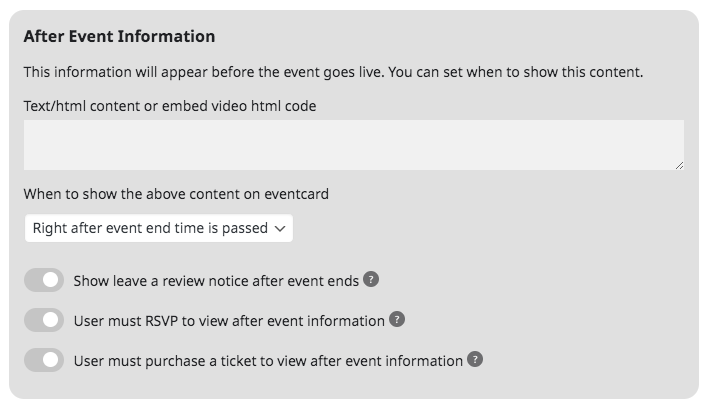Click the After Event Information heading
Viewport: 709px width, 410px height.
tap(119, 36)
